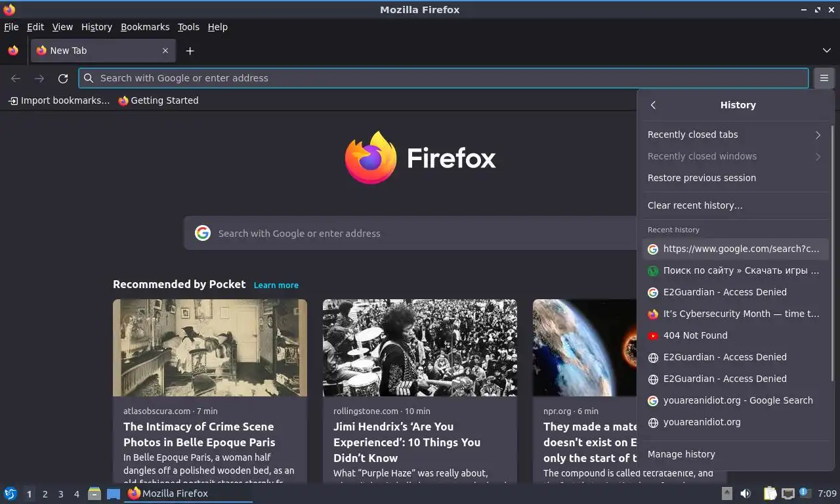Click the Jimi Hendrix concert thumbnail
The image size is (840, 504).
tap(420, 348)
